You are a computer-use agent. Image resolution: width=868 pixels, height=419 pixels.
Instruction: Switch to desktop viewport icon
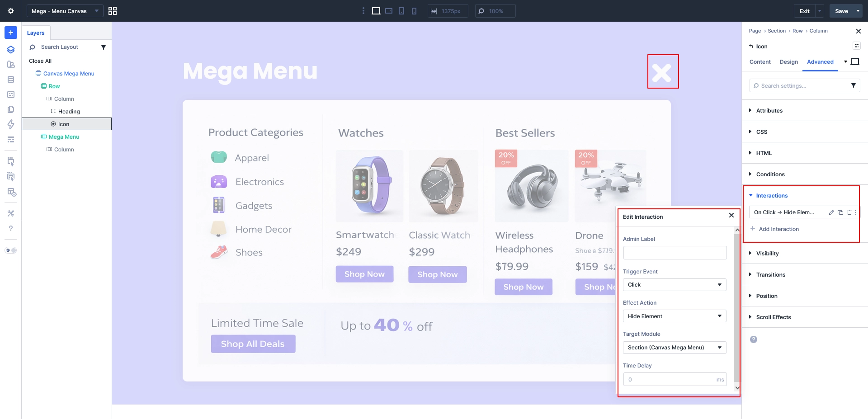(x=376, y=11)
